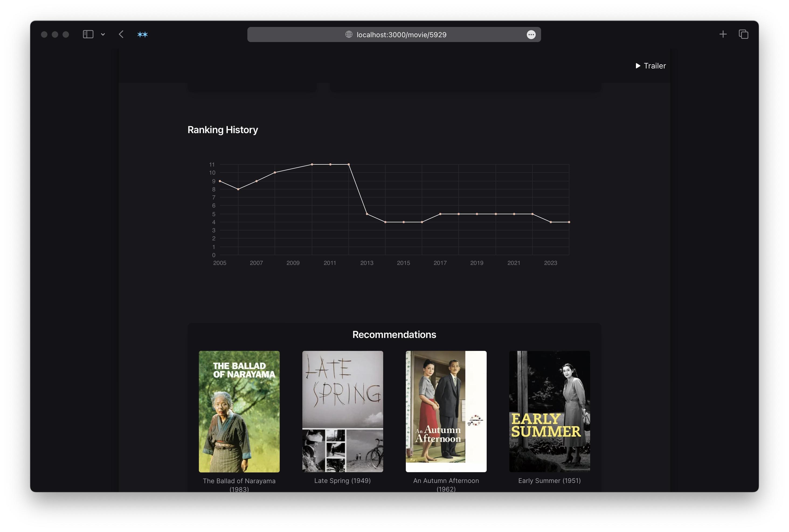Select the 2005 data point on chart

click(220, 181)
